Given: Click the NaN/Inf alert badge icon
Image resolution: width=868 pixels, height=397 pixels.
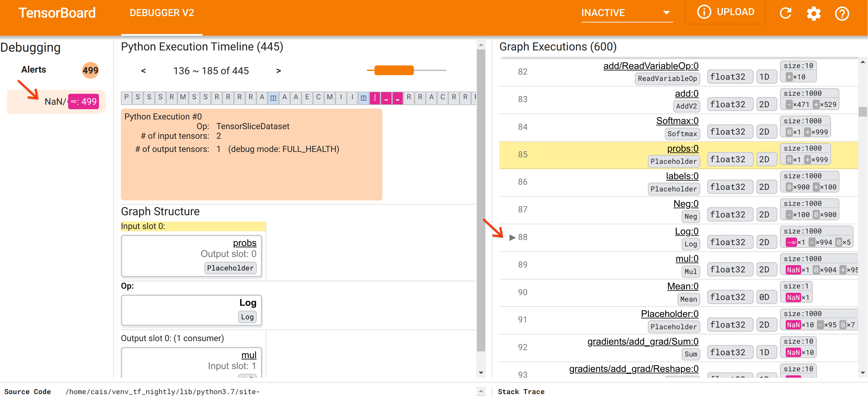Looking at the screenshot, I should click(x=83, y=101).
